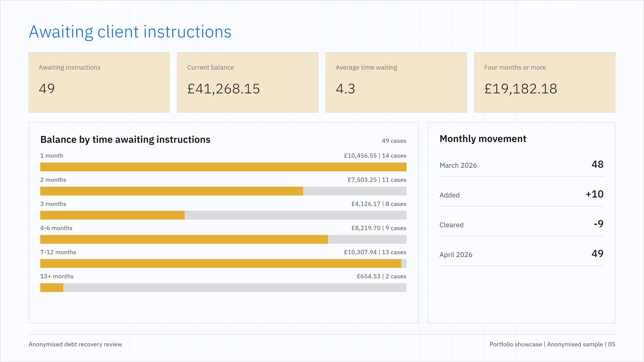Click the Balance by time awaiting instructions heading

click(x=125, y=139)
